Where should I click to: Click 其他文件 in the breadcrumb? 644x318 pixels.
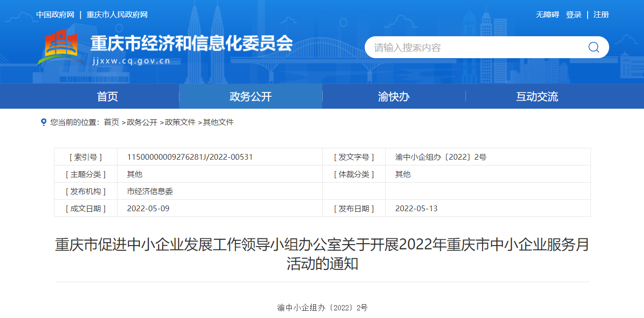click(x=218, y=123)
